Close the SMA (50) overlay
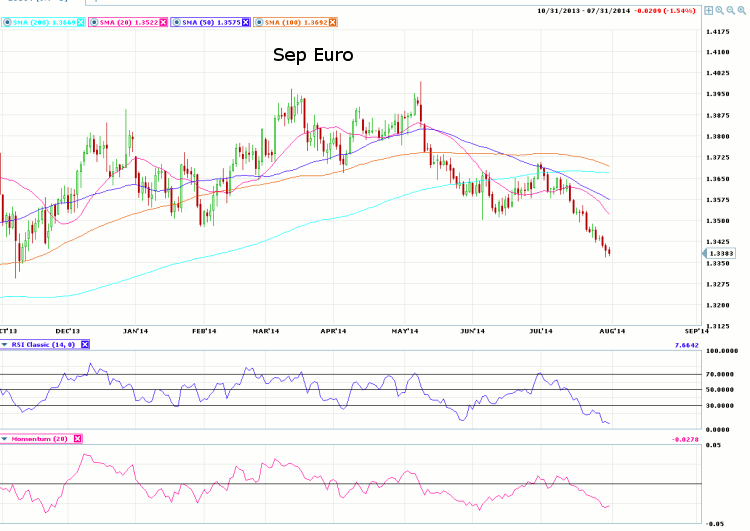This screenshot has width=750, height=531. pyautogui.click(x=246, y=21)
